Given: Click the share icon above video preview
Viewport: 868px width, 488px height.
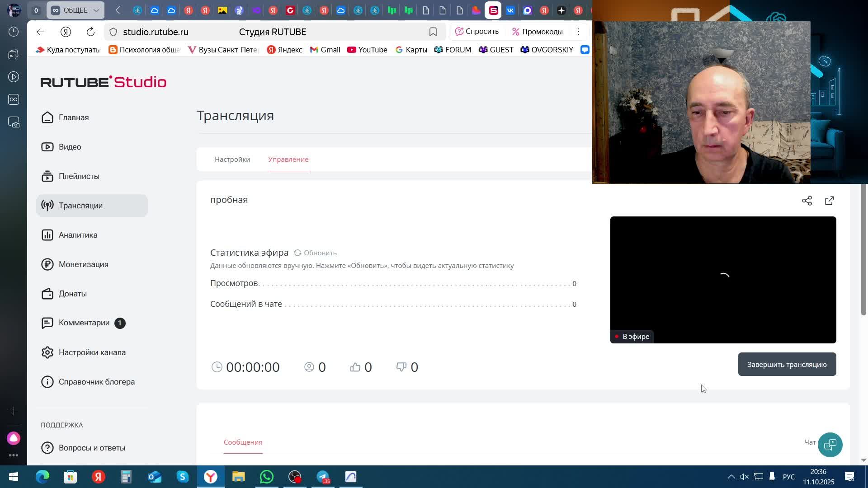Looking at the screenshot, I should click(x=807, y=201).
